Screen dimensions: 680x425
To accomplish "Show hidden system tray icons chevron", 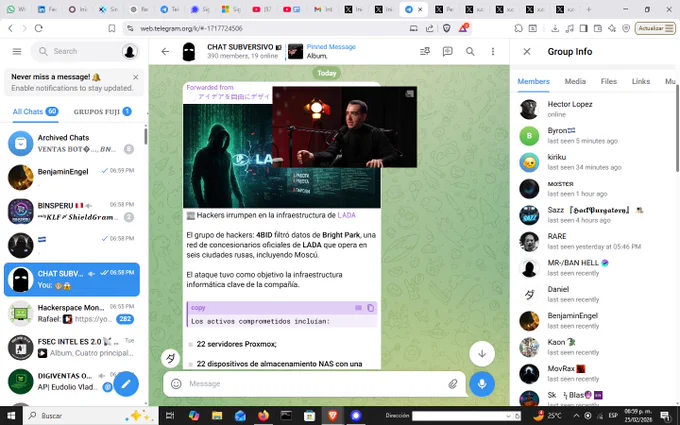I will coord(576,415).
